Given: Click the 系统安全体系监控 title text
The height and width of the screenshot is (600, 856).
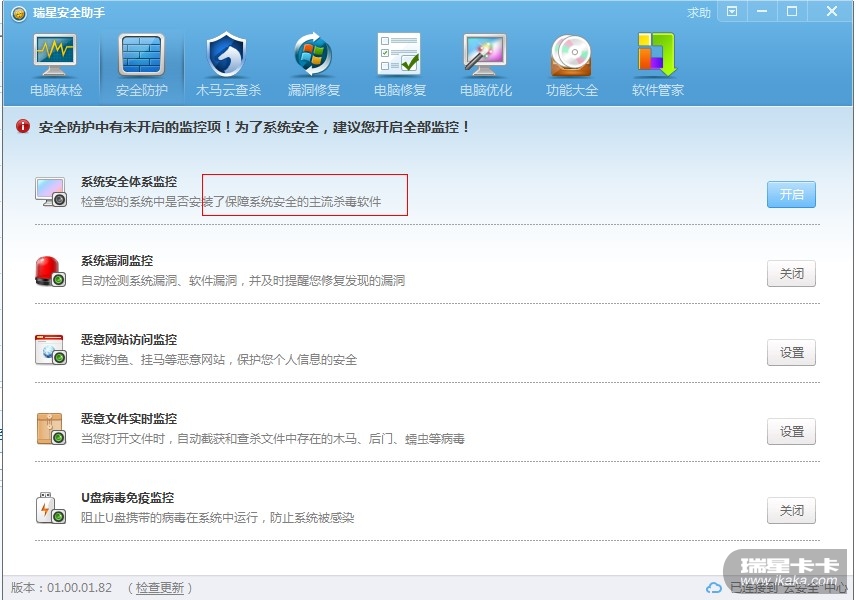Looking at the screenshot, I should 129,182.
